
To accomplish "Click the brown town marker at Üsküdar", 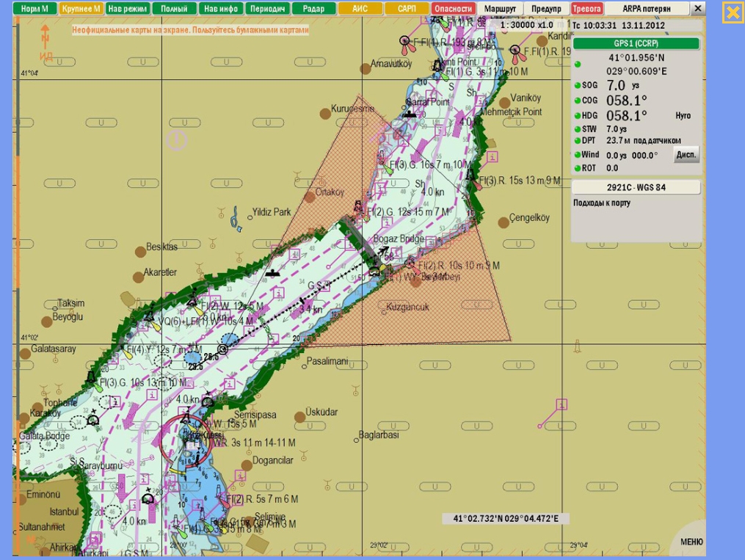I will 299,417.
